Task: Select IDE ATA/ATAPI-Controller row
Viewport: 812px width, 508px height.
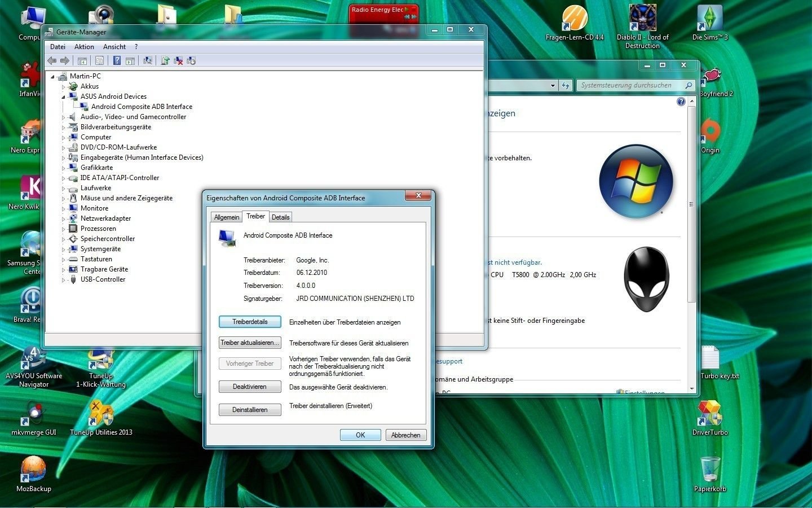Action: click(114, 178)
